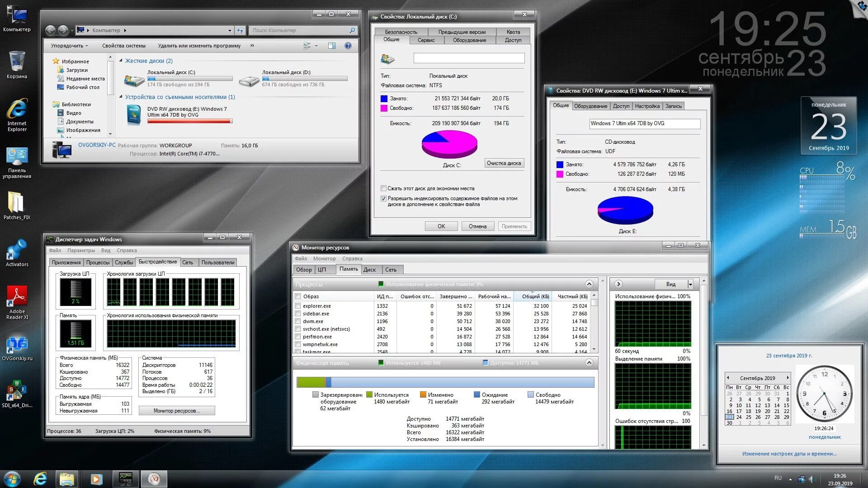Open Компьютер desktop icon
Screen dimensions: 868x488
pyautogui.click(x=17, y=18)
